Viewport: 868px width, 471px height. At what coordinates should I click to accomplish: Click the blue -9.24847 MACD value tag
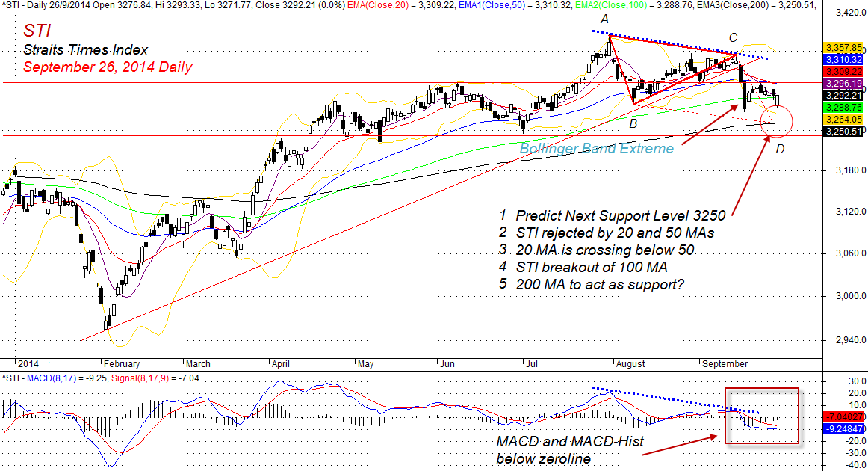click(x=843, y=429)
